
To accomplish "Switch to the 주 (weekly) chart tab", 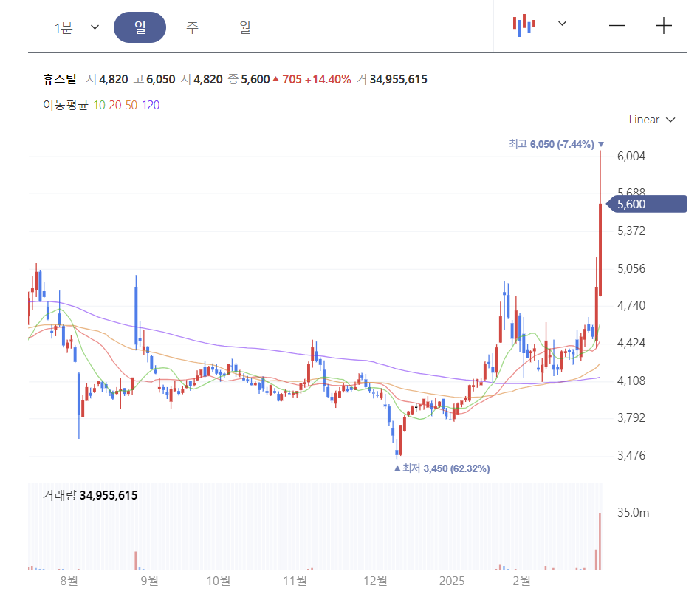I will tap(192, 27).
